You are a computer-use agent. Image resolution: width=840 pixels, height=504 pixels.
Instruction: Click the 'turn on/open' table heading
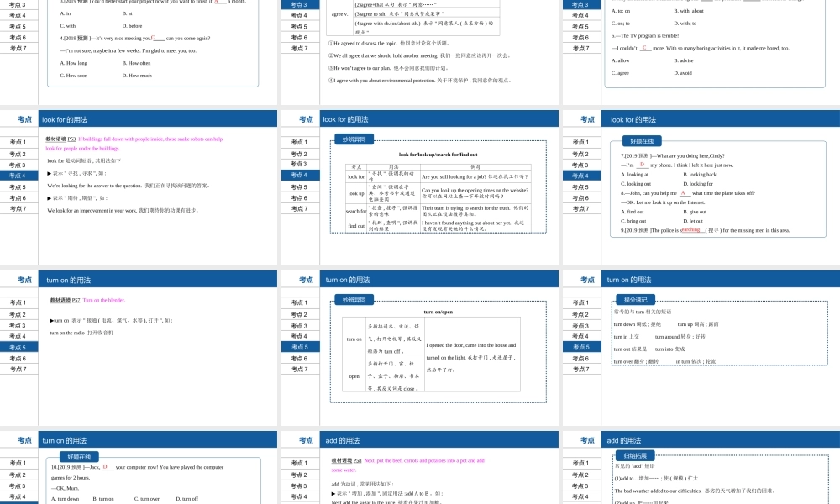pos(438,312)
